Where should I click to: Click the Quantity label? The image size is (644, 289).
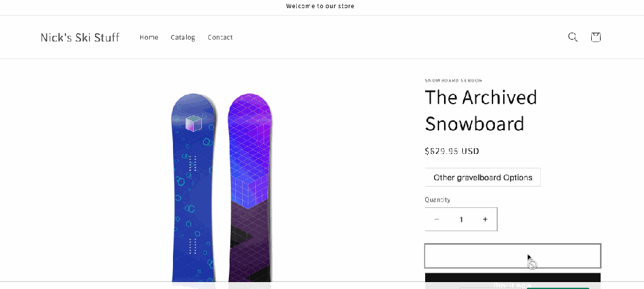point(437,200)
